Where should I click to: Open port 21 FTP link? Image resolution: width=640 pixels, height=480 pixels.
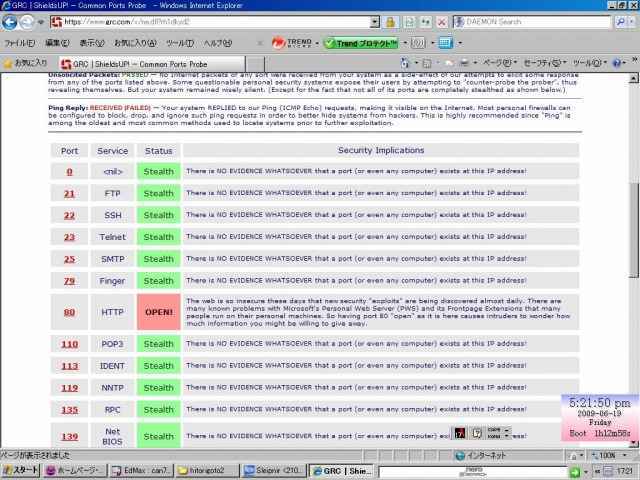69,194
